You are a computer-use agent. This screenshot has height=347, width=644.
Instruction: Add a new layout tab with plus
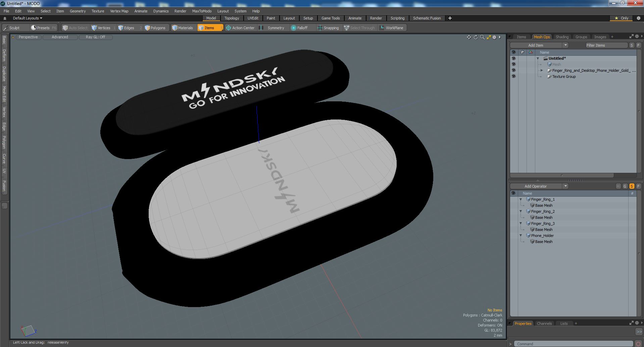tap(450, 18)
